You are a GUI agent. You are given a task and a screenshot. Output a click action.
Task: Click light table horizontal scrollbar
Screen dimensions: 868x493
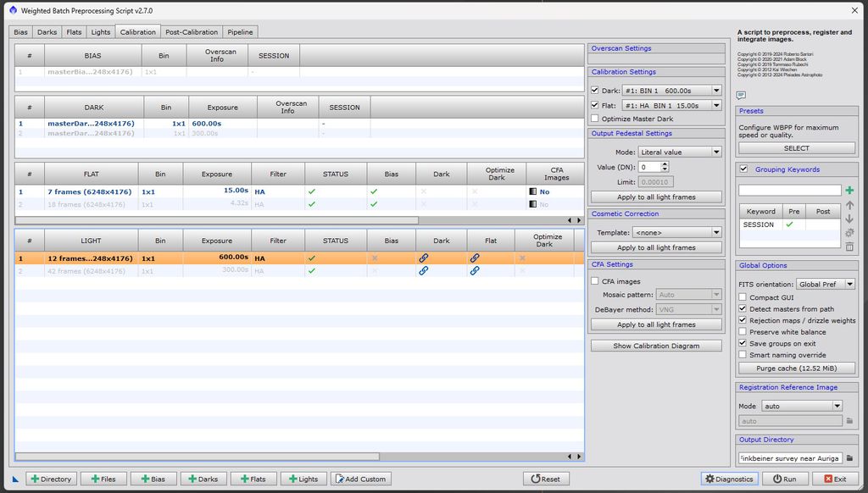click(197, 457)
